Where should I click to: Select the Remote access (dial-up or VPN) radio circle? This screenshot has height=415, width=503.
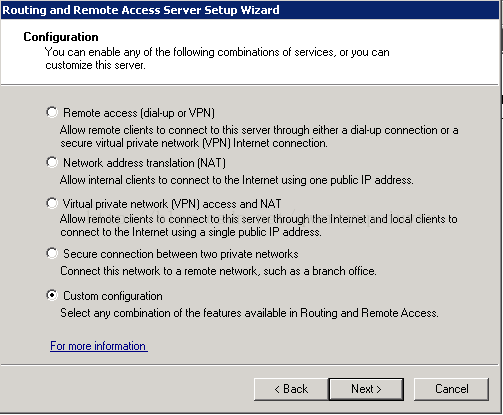point(52,112)
